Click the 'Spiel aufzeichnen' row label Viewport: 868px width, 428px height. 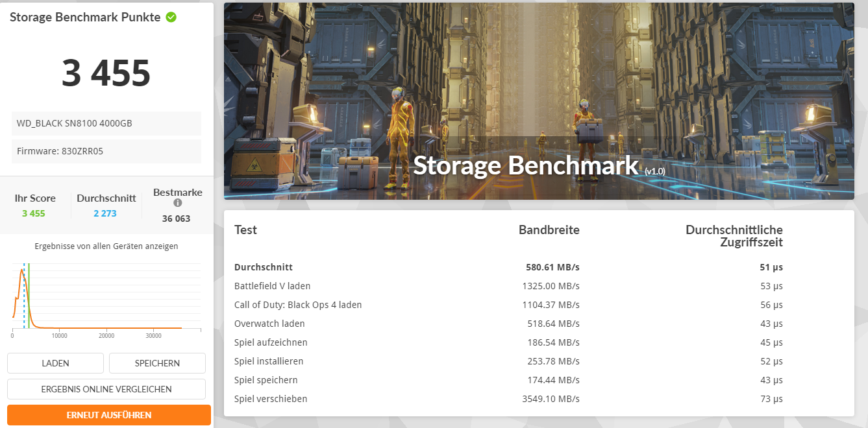[x=271, y=342]
